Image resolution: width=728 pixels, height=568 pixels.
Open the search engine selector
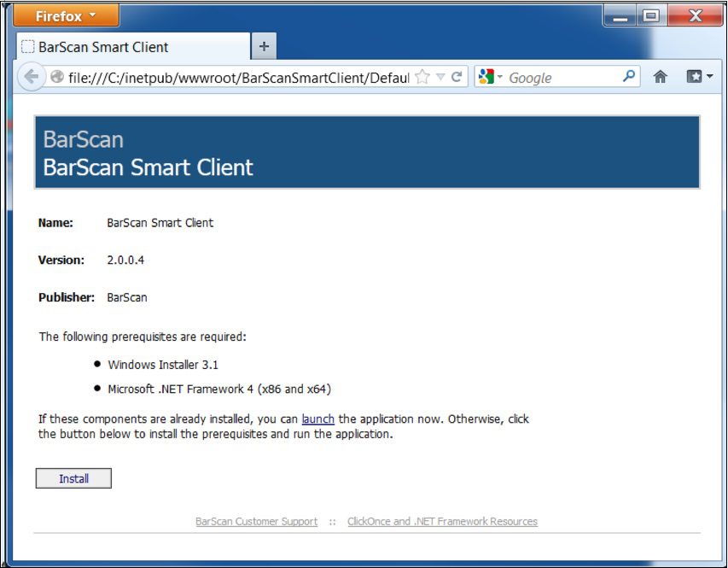(490, 77)
